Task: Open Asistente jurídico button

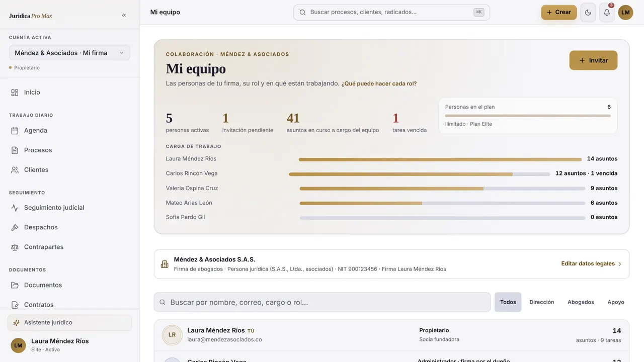Action: (x=69, y=323)
